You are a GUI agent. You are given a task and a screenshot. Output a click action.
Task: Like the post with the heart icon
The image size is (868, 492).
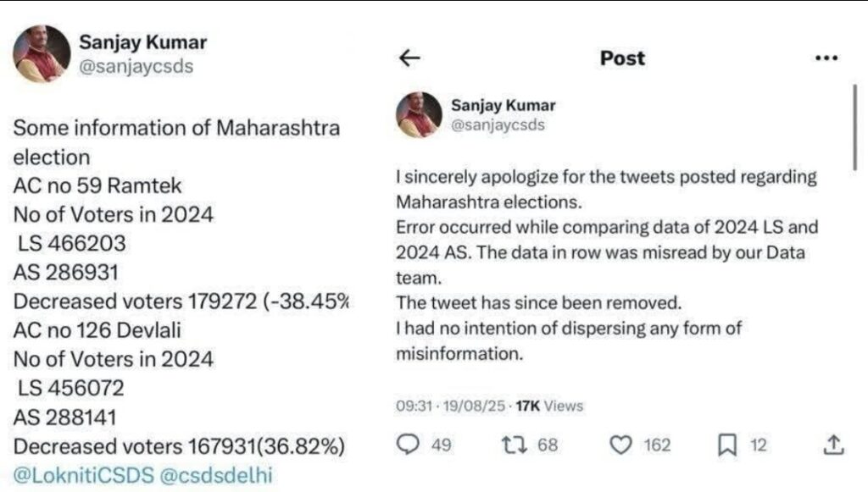click(x=620, y=445)
